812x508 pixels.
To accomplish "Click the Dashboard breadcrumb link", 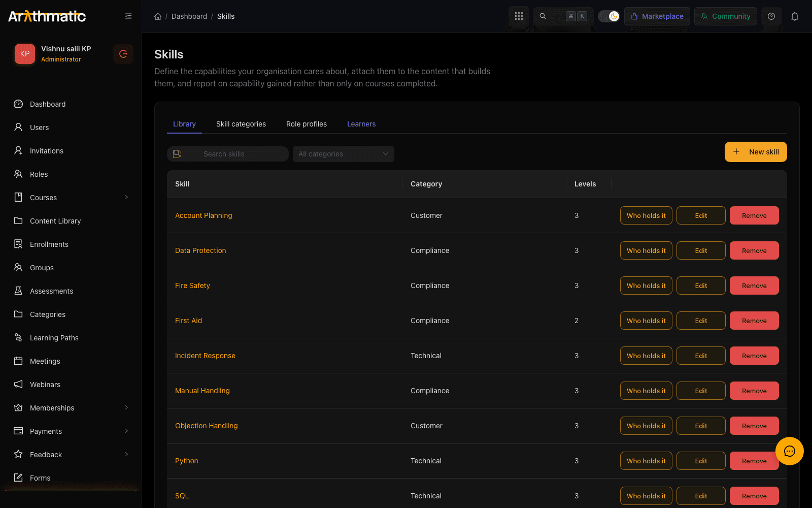I will click(189, 16).
